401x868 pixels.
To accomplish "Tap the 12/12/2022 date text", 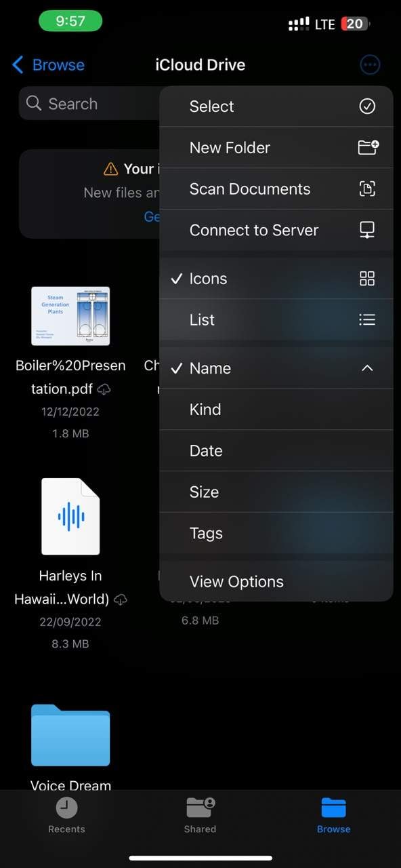I will click(70, 412).
